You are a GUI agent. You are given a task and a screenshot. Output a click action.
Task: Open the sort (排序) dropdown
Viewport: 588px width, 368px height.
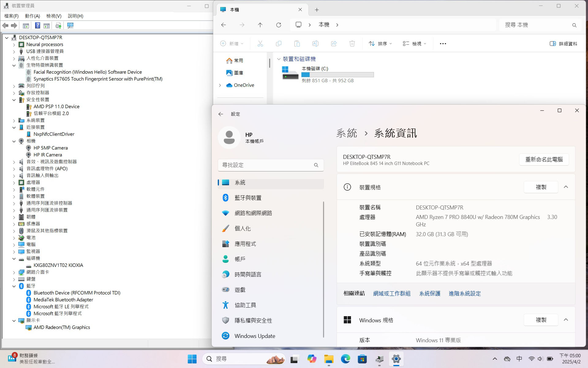coord(380,44)
